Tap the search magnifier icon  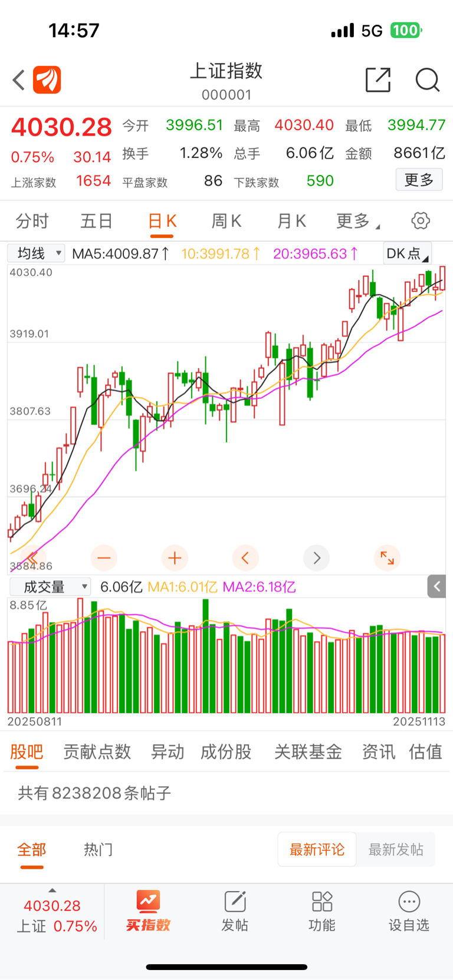tap(427, 80)
